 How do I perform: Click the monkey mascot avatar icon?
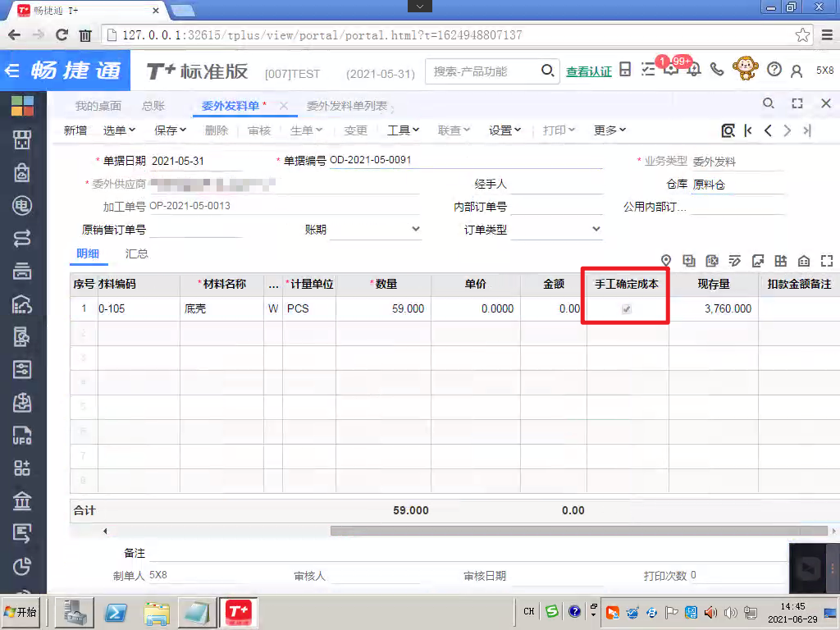point(745,69)
